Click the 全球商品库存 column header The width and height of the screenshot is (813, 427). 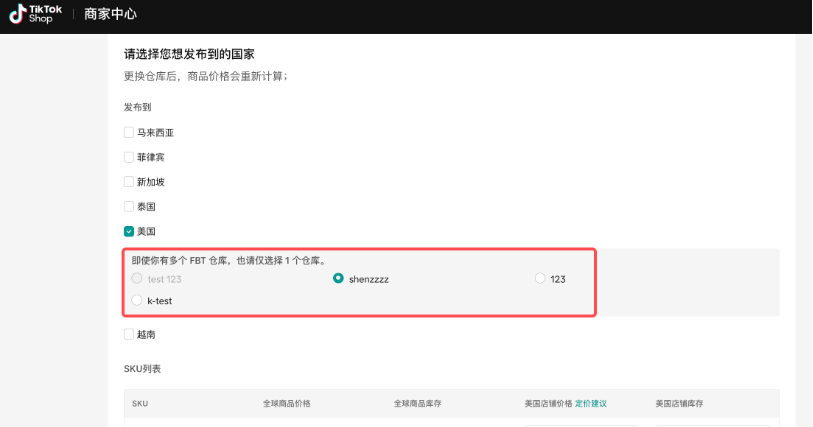pyautogui.click(x=417, y=403)
